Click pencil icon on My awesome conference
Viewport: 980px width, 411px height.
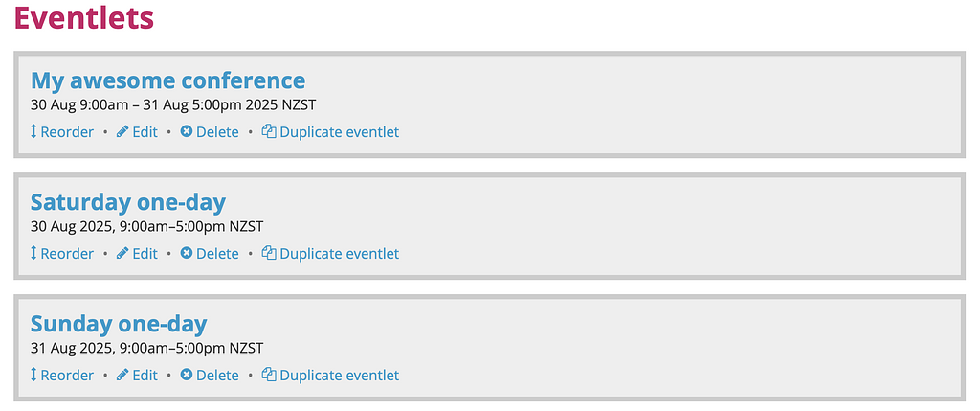(122, 132)
